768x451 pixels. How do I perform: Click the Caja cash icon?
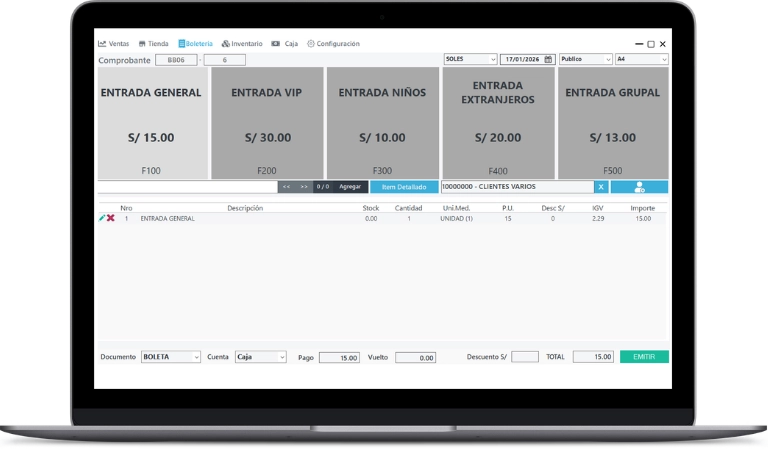(x=276, y=44)
